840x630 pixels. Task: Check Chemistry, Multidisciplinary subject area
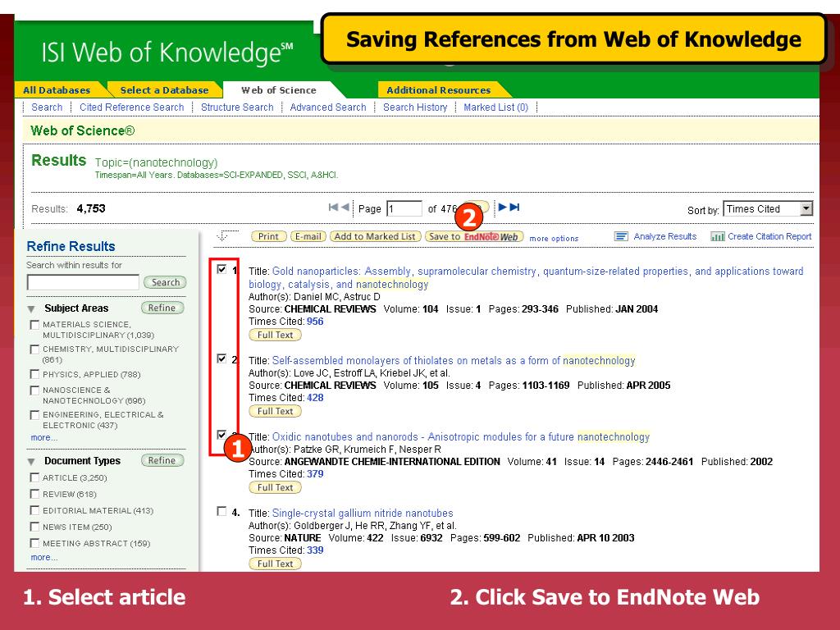pos(34,349)
